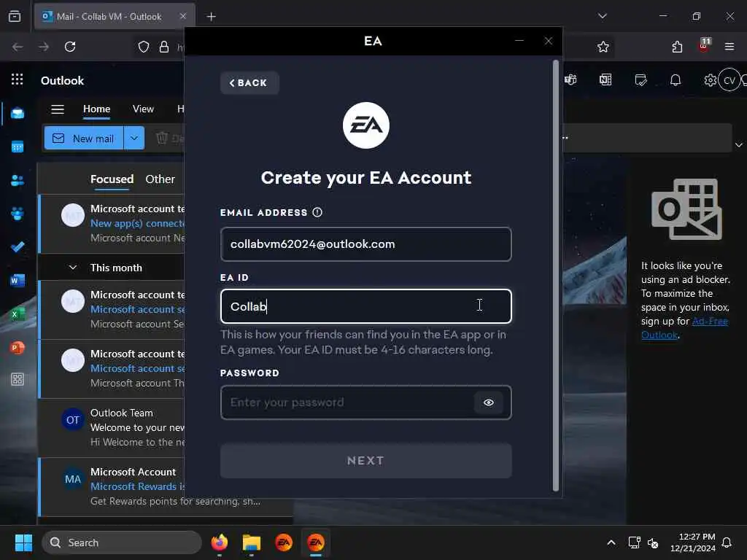The image size is (747, 560).
Task: Open File Explorer from the taskbar
Action: coord(252,542)
